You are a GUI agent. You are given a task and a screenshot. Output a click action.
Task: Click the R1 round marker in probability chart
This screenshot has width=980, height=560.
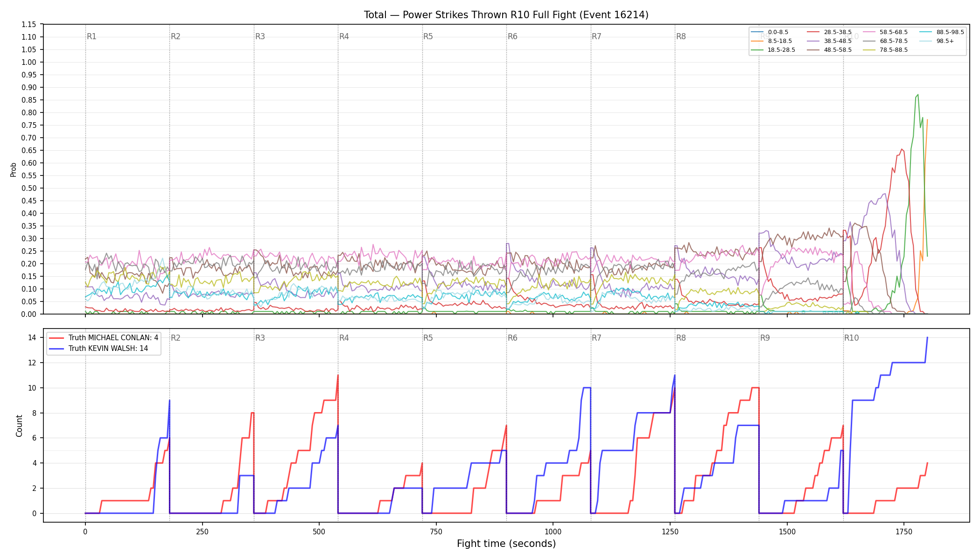tap(91, 36)
